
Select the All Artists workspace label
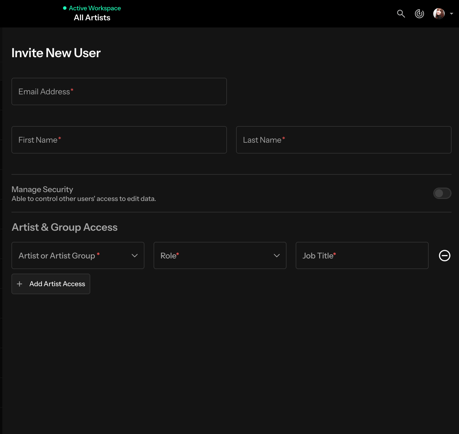92,18
